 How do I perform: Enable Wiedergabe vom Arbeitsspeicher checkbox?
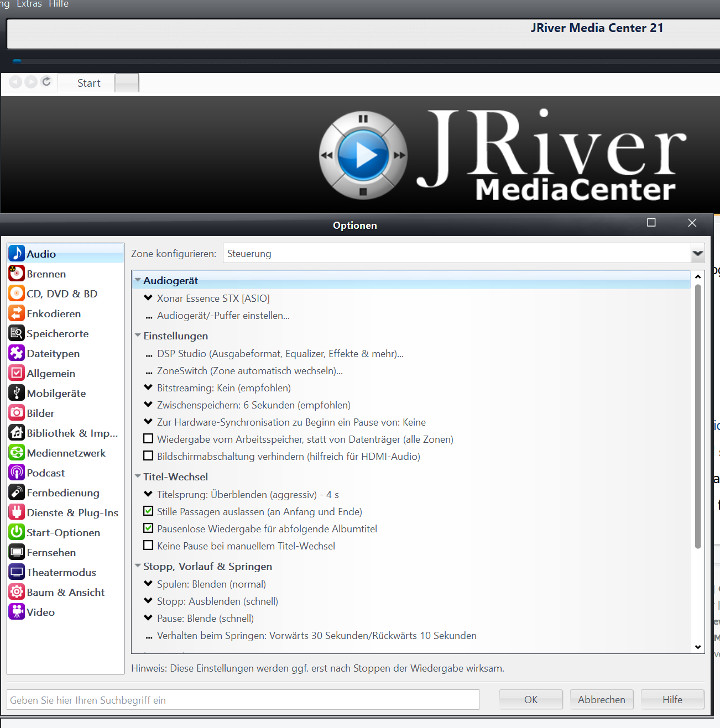pyautogui.click(x=148, y=439)
